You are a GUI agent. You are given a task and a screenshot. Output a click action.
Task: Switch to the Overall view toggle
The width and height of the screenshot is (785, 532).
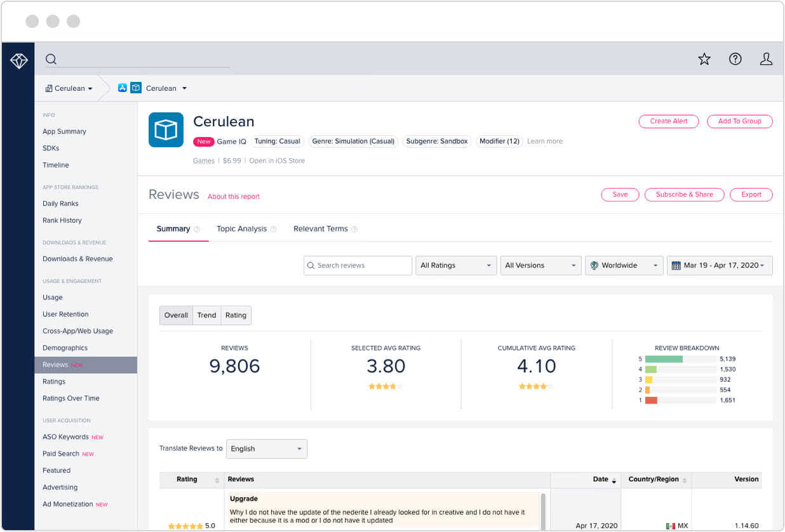pos(176,316)
